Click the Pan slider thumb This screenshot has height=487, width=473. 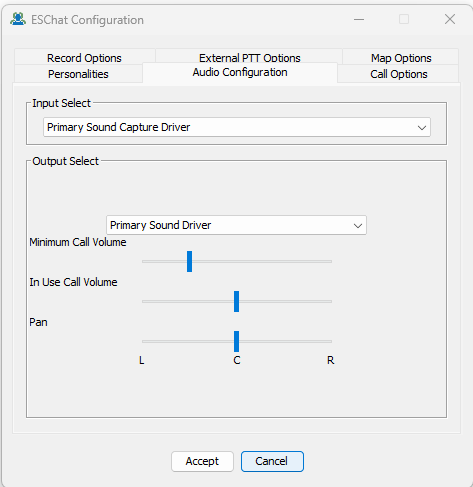tap(236, 341)
